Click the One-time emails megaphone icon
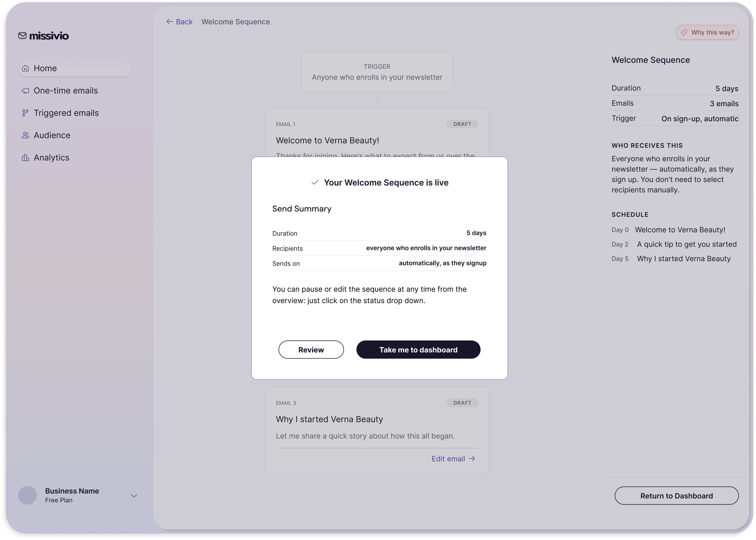 (x=25, y=91)
